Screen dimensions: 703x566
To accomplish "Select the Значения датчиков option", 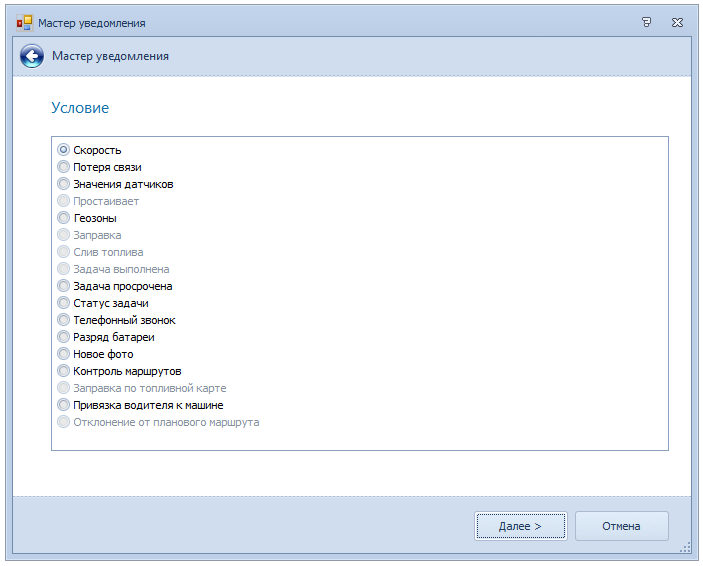I will point(64,184).
